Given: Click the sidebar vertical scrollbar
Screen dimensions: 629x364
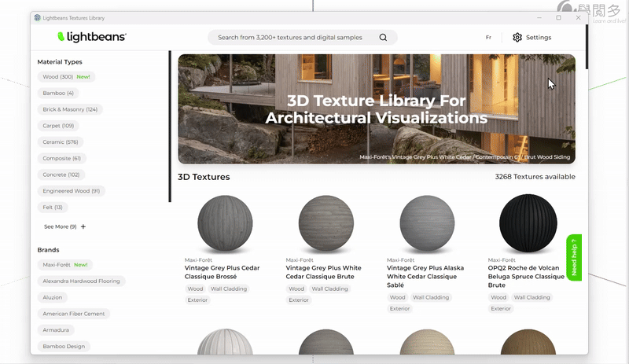Looking at the screenshot, I should click(x=170, y=127).
